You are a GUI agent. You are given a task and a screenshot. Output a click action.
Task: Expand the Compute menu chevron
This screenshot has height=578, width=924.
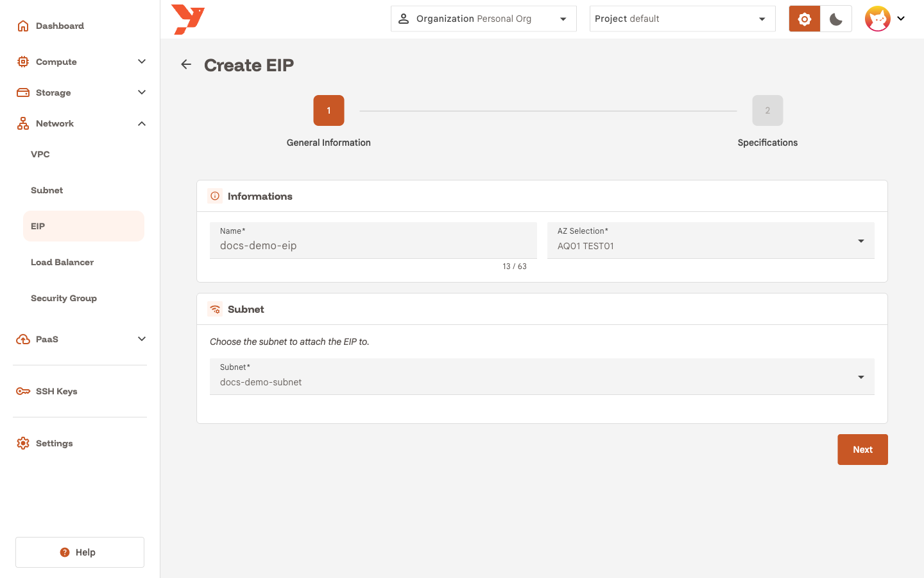click(142, 62)
